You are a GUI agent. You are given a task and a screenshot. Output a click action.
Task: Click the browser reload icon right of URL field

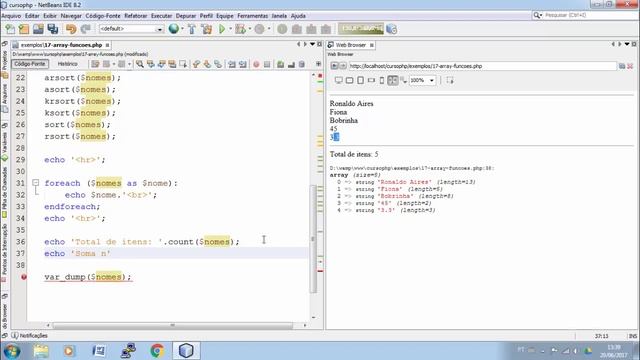pyautogui.click(x=622, y=66)
